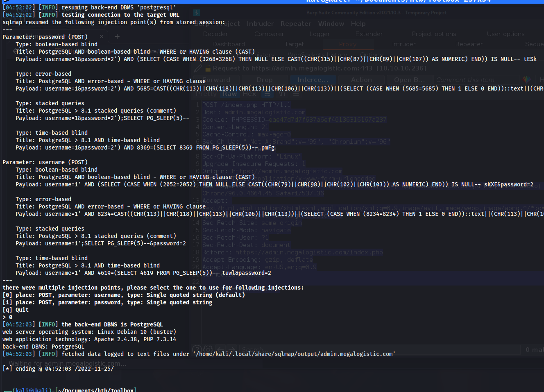Click the Burp Search input field at bottom
The height and width of the screenshot is (392, 544).
(380, 350)
